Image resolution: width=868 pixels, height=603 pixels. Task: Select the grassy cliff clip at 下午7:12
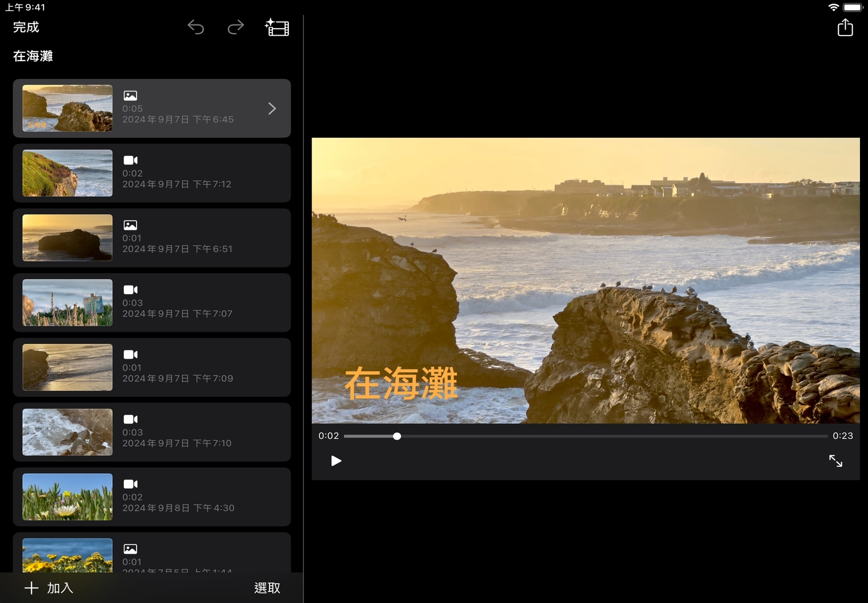coord(152,173)
